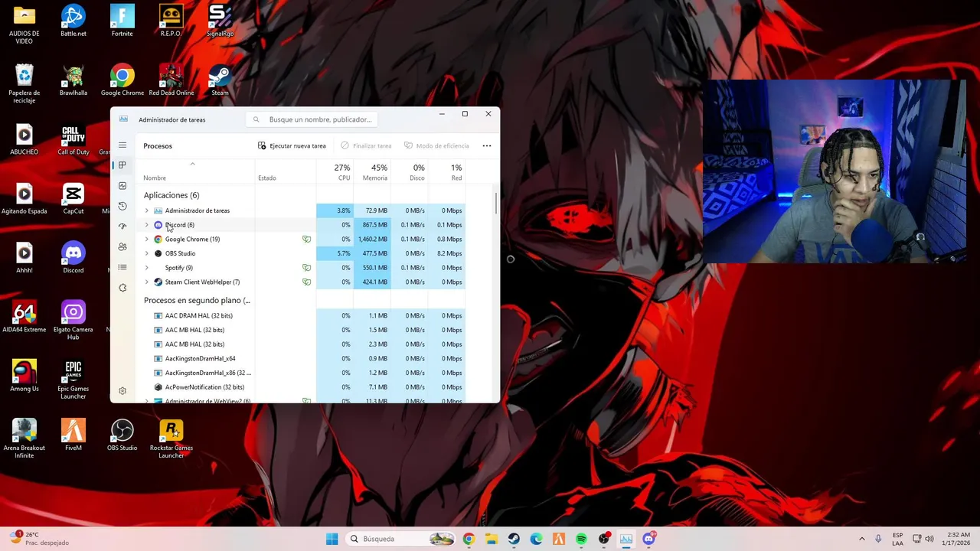Select AacKingstonDramHal_x64 background process
The height and width of the screenshot is (551, 980).
pos(200,358)
